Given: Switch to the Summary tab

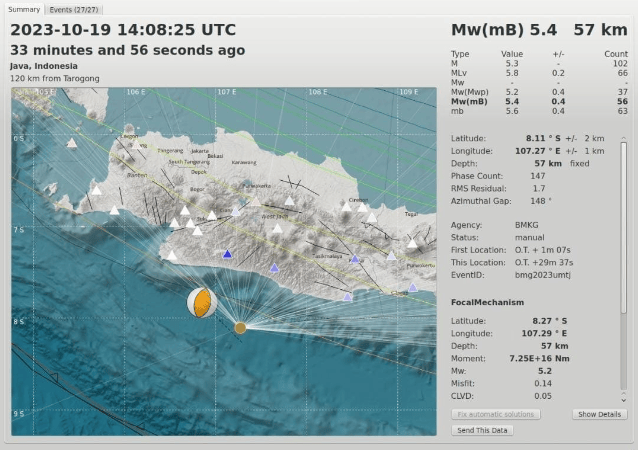Looking at the screenshot, I should pos(24,9).
